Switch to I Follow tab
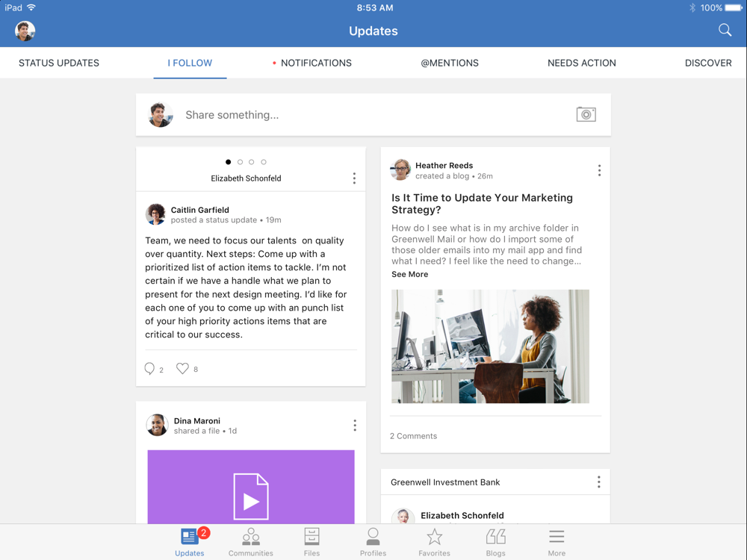The image size is (747, 560). pos(190,63)
